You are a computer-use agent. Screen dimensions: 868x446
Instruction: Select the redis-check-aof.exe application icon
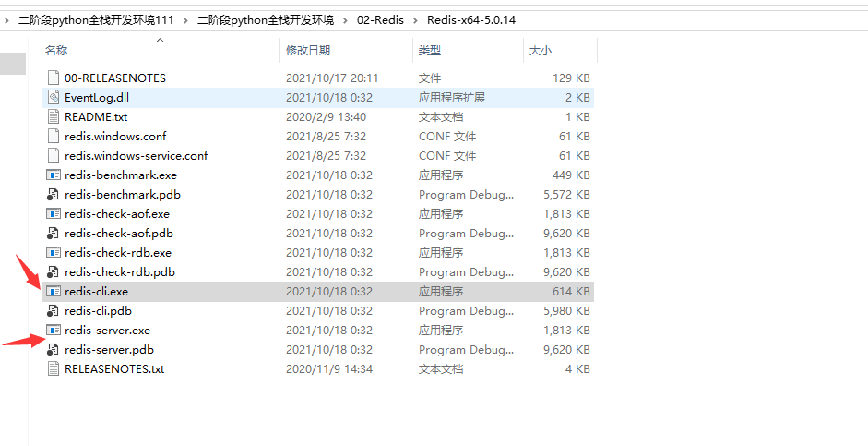(54, 214)
